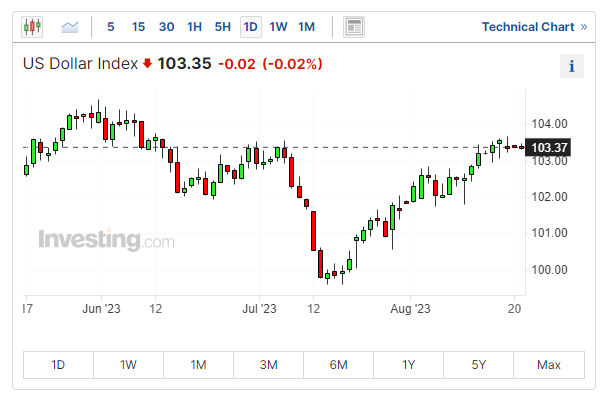Switch to 1M interval at top

tap(306, 27)
